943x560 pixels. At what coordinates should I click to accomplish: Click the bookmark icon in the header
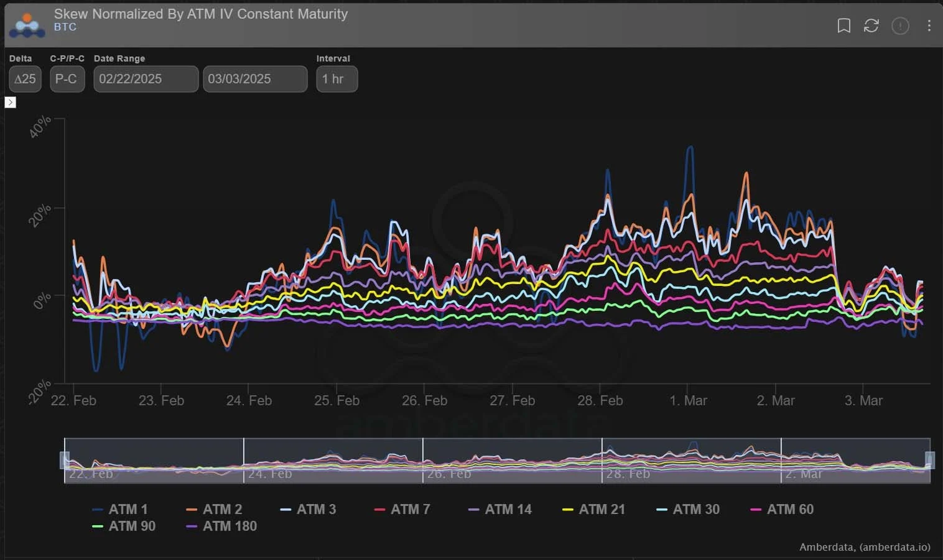(843, 25)
